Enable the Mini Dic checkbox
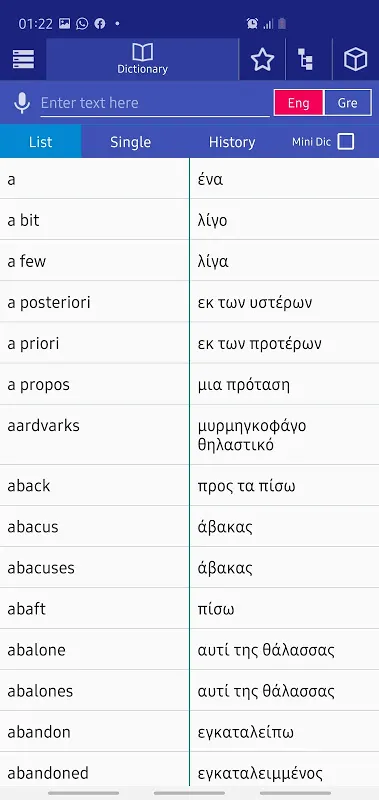The height and width of the screenshot is (800, 379). (346, 142)
